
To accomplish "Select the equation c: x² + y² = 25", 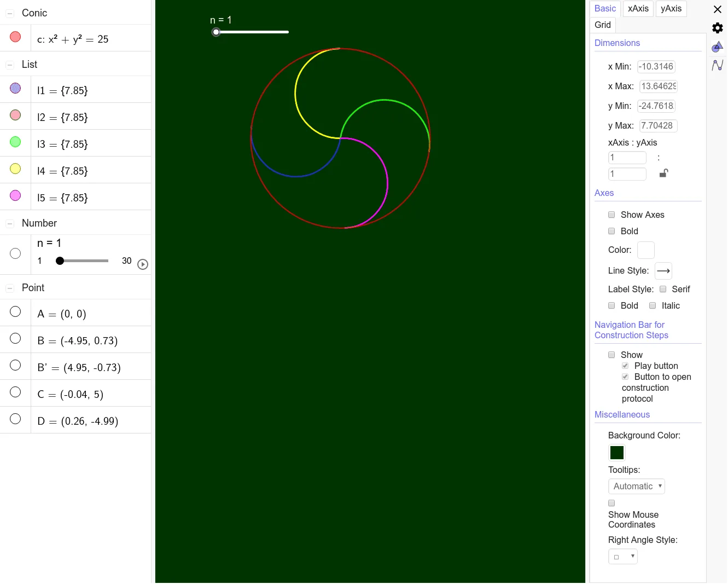I will (x=73, y=39).
